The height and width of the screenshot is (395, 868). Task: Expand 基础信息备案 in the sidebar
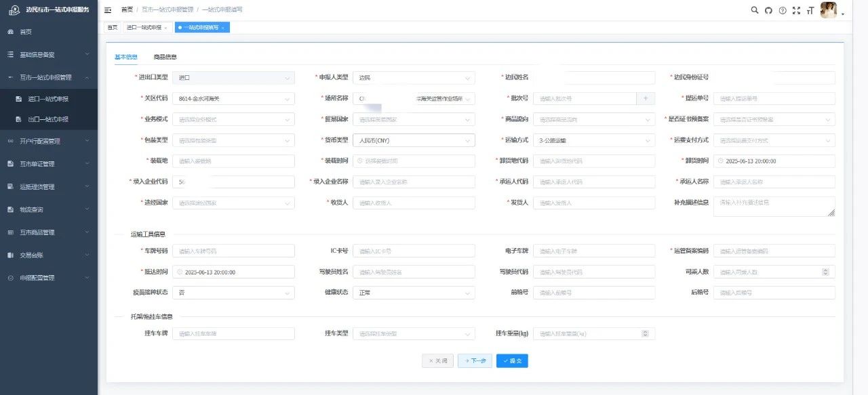(47, 54)
